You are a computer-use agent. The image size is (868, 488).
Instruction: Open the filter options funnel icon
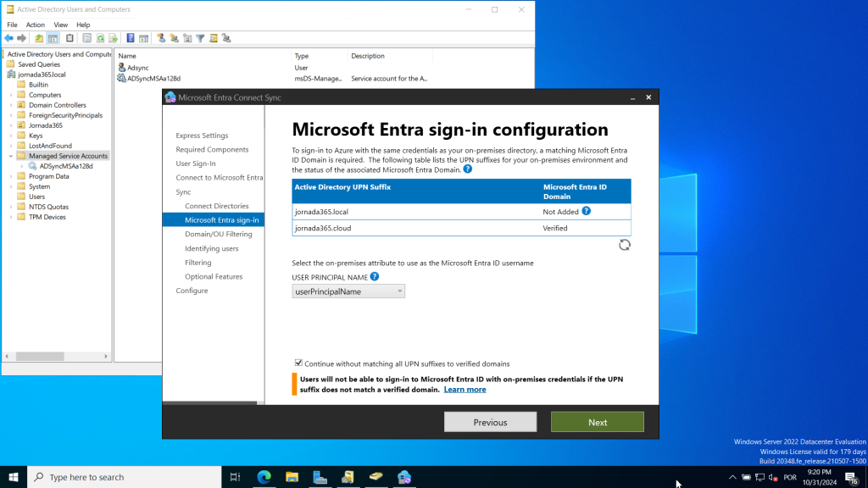200,38
